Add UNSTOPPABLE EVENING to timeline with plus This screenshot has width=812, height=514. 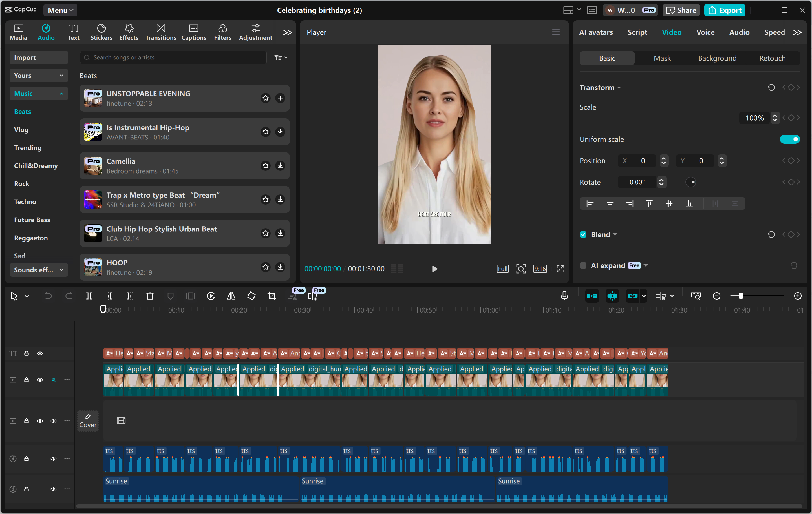tap(280, 98)
